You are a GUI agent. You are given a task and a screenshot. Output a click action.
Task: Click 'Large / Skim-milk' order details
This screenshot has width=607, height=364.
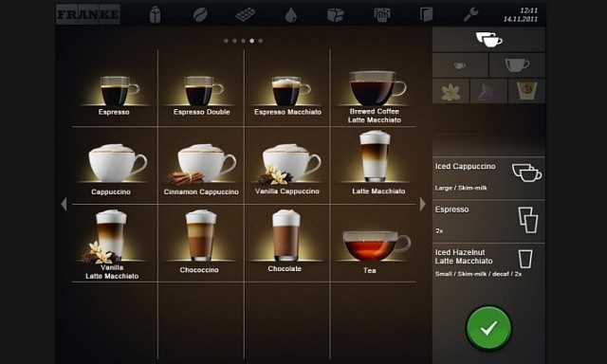461,188
